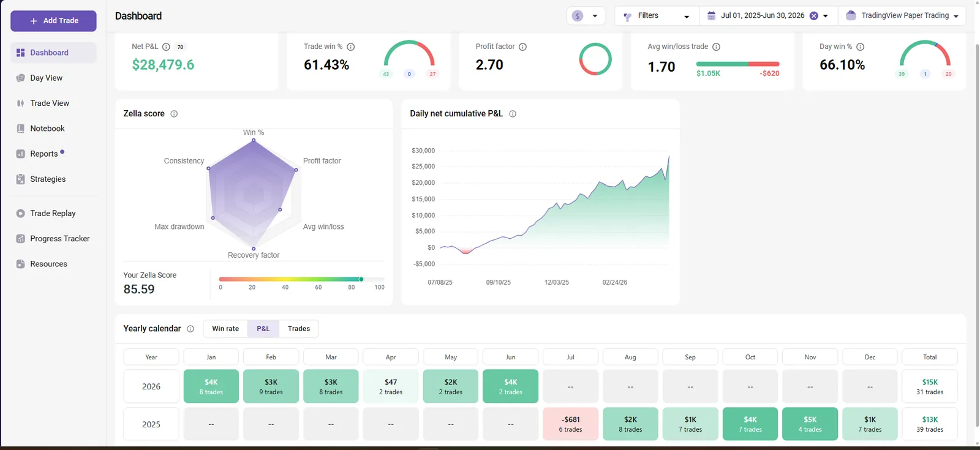Click the 2025 total $13K 39 trades cell
980x450 pixels.
click(930, 424)
